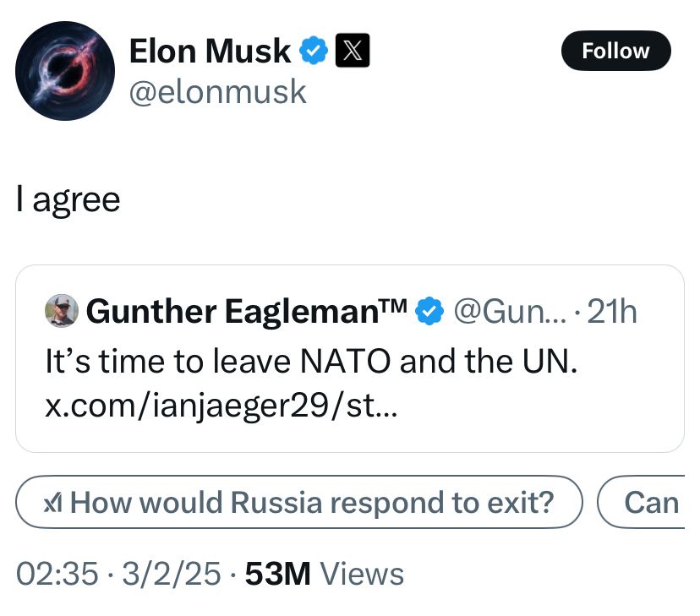Open the Gunther Eagleman™ name in quoted post

point(246,311)
